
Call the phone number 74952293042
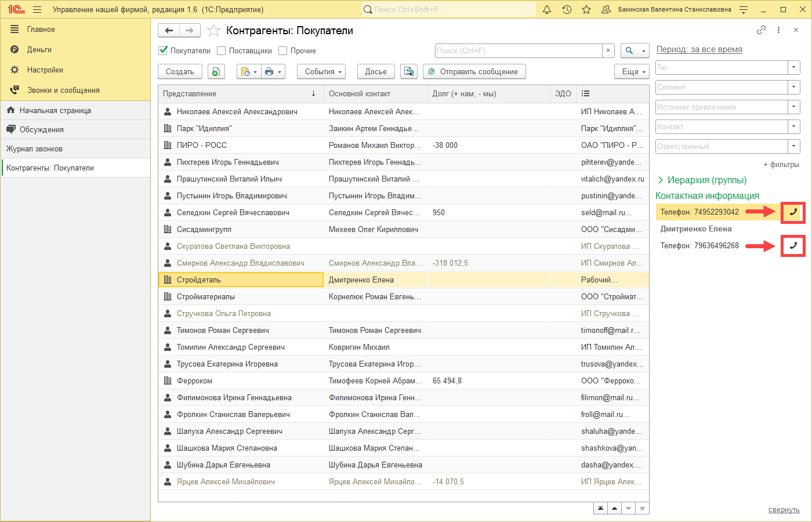click(x=793, y=212)
